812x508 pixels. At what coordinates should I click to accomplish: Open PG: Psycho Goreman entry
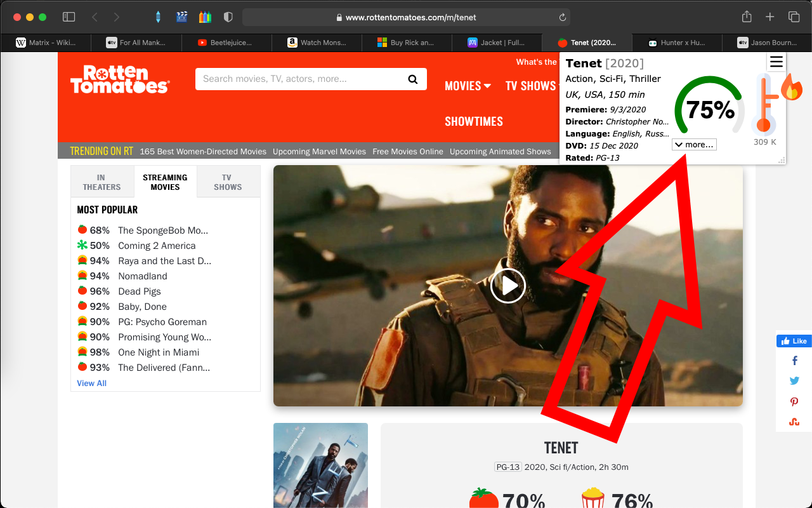click(x=162, y=322)
